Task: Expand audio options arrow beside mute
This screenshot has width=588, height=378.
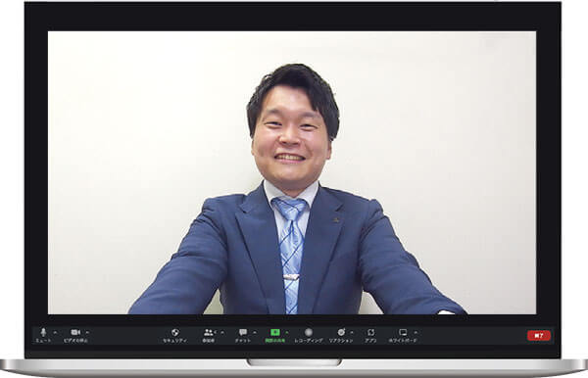Action: coord(55,332)
